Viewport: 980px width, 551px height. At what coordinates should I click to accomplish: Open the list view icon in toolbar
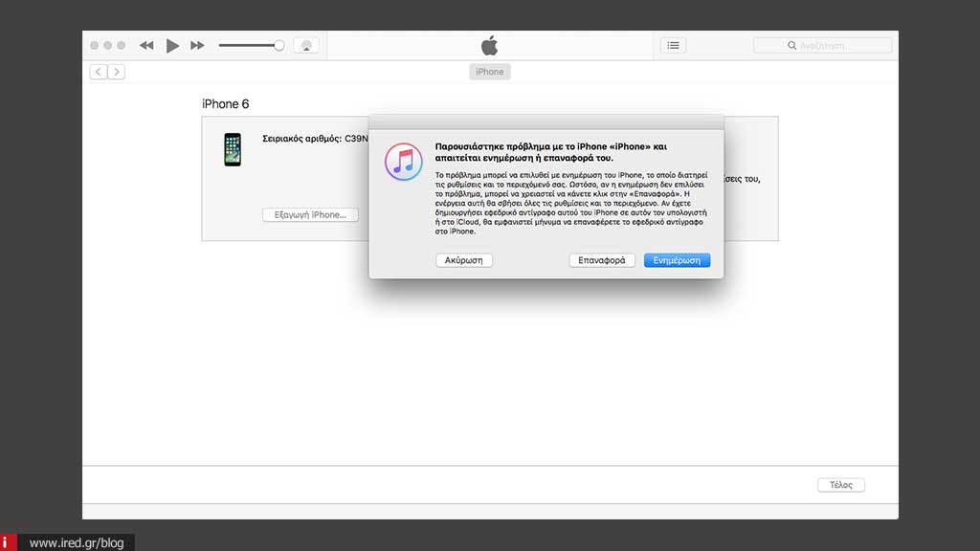[x=673, y=45]
